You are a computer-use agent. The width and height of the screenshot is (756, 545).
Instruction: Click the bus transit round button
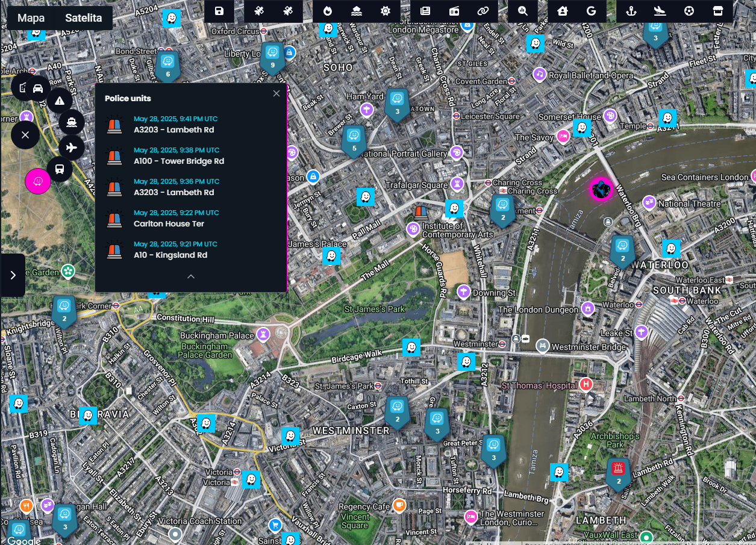(x=60, y=169)
